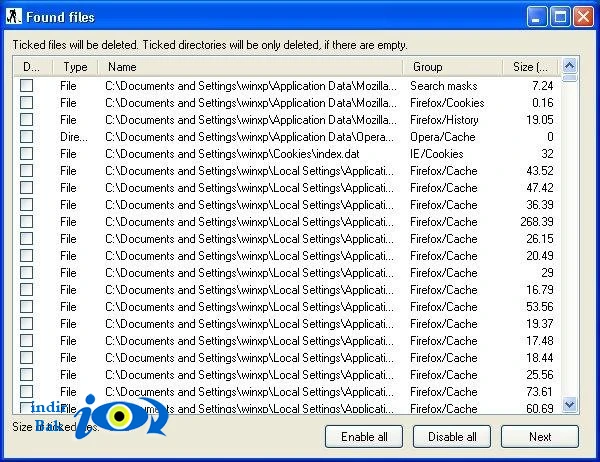Tick the checkbox for the Firefox/History file
600x462 pixels.
(x=26, y=119)
